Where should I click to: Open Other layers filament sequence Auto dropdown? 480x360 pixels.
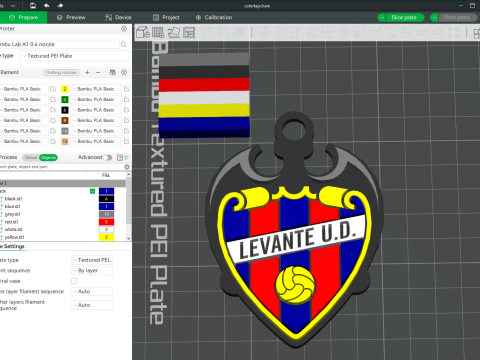pos(92,305)
